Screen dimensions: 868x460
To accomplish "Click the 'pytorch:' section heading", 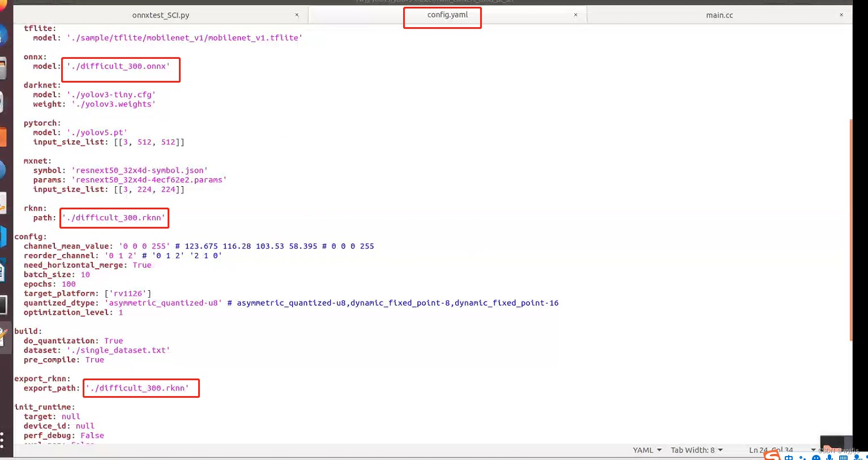I will coord(42,123).
